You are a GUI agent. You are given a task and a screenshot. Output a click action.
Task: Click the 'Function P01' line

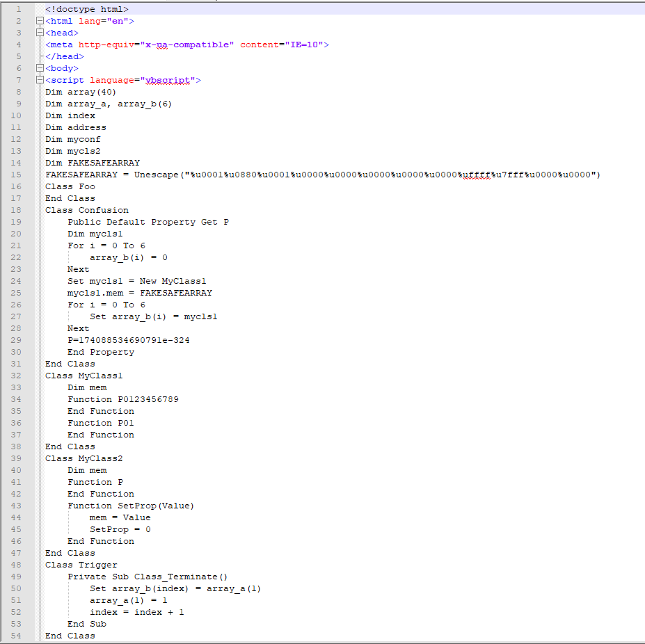coord(101,423)
